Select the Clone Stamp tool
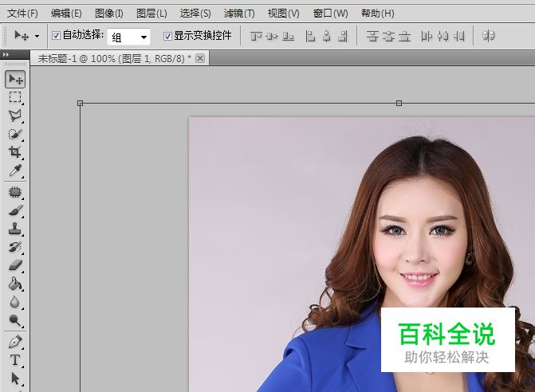The width and height of the screenshot is (535, 392). [15, 229]
